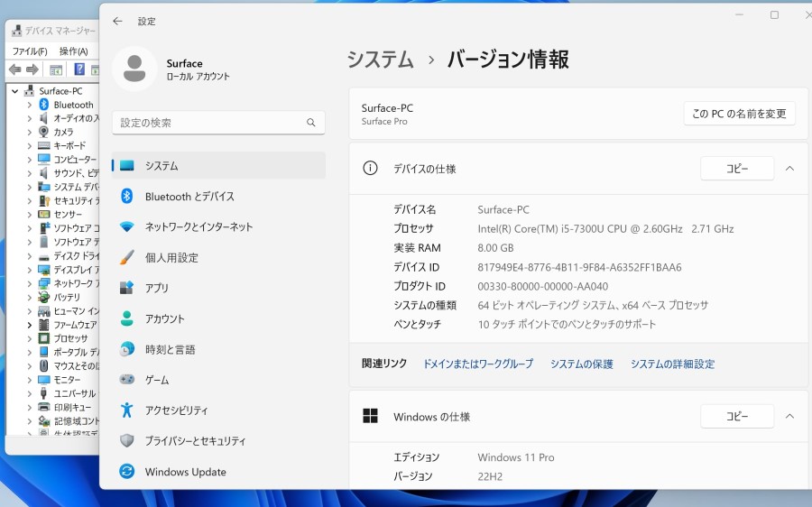Select the デバイス ID value 817949E4-8776-4B11-9F84-A6352FF1BAA6
The height and width of the screenshot is (507, 812).
[x=579, y=267]
